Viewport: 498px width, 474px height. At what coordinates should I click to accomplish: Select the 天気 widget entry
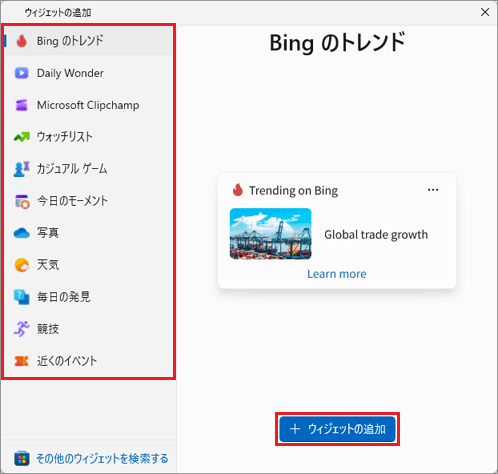coord(89,265)
